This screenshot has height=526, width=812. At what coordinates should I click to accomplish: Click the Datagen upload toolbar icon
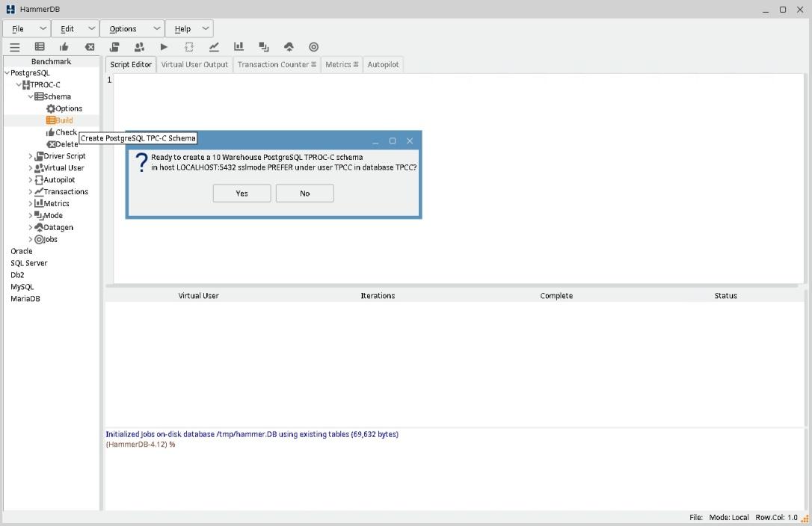pyautogui.click(x=289, y=46)
